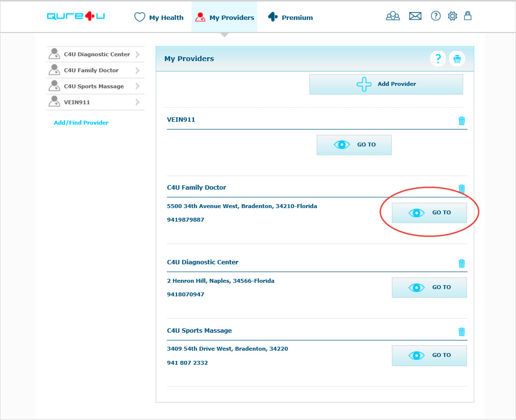Print the My Providers list
This screenshot has height=420, width=516.
click(457, 59)
